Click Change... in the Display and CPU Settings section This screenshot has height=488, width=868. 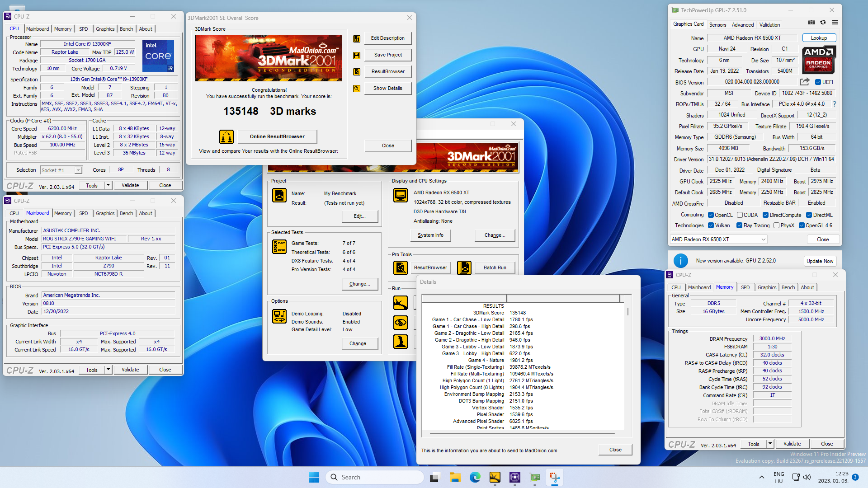(x=495, y=235)
